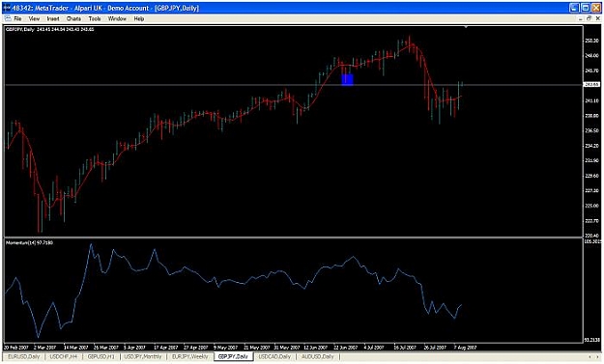Click the chart shift triangle marker at top
Viewport: 604px width, 364px height.
[x=466, y=27]
